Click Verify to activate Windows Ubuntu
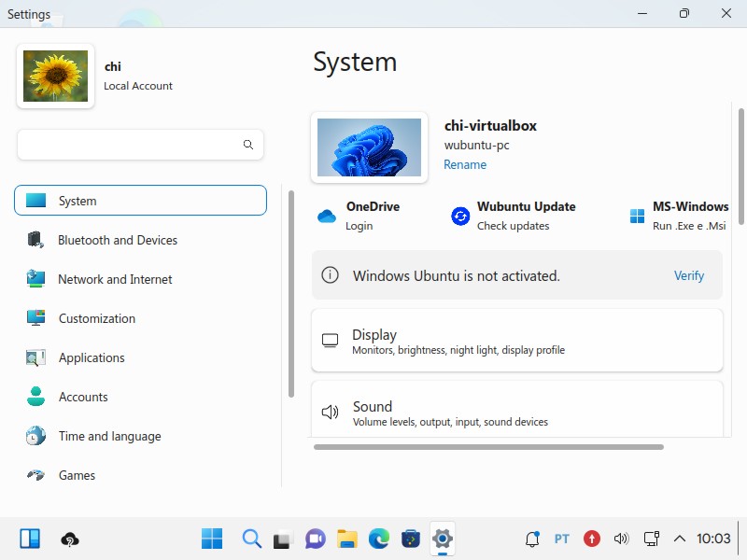Image resolution: width=747 pixels, height=560 pixels. pyautogui.click(x=689, y=275)
